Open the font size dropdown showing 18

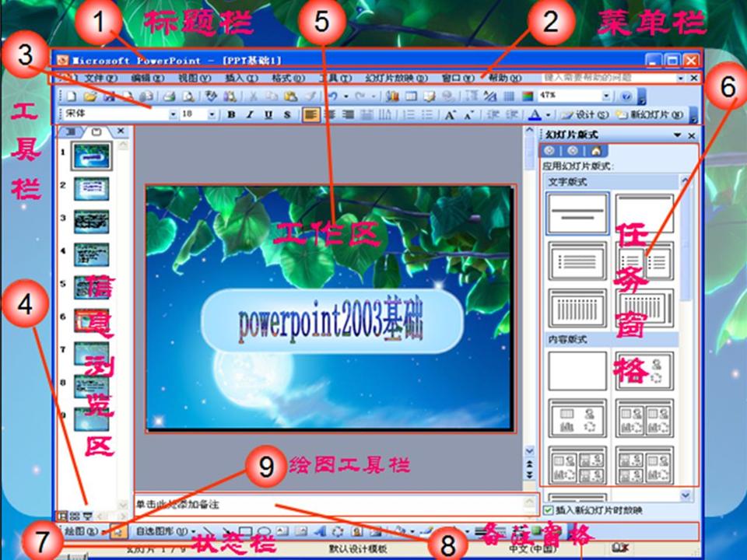[x=212, y=115]
